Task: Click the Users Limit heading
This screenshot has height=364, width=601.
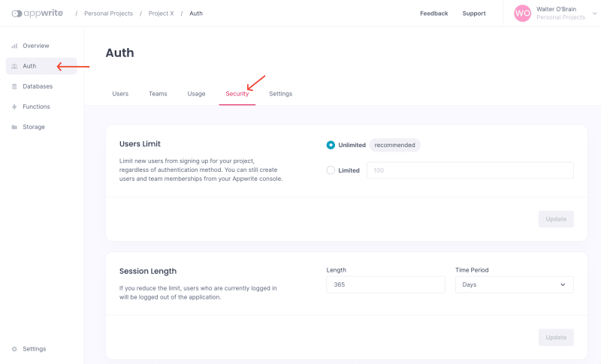Action: point(140,144)
